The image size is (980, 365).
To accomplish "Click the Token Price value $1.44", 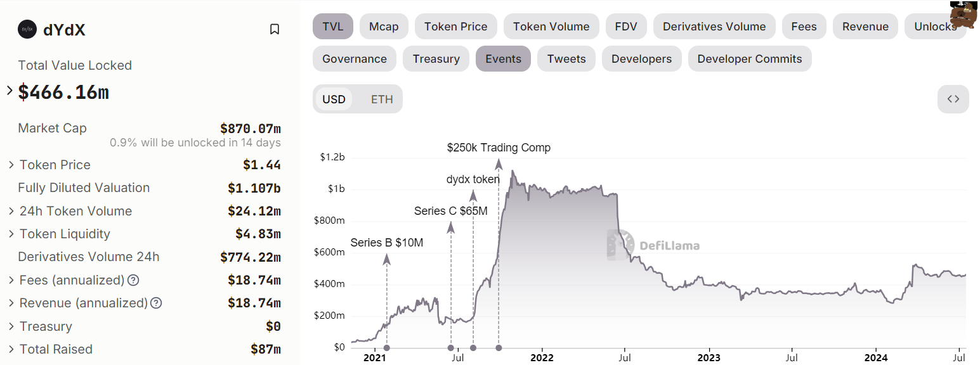I will (262, 165).
